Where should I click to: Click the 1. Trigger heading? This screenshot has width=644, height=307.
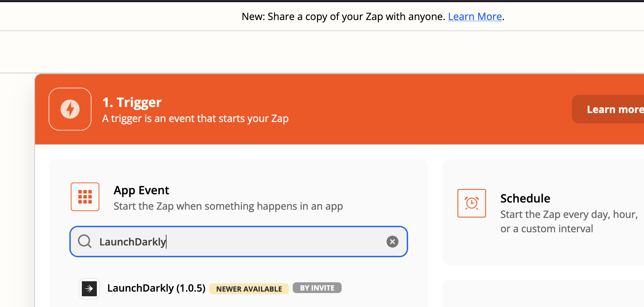click(x=132, y=102)
